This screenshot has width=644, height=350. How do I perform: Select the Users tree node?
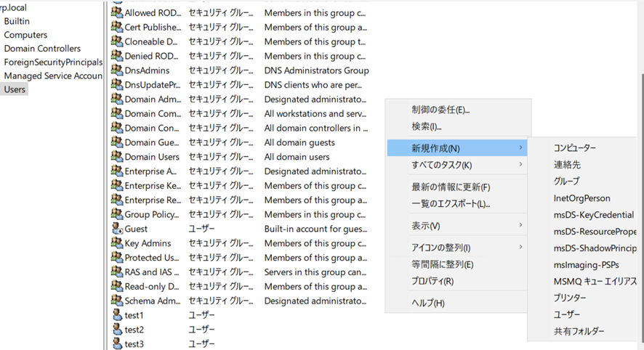(15, 89)
